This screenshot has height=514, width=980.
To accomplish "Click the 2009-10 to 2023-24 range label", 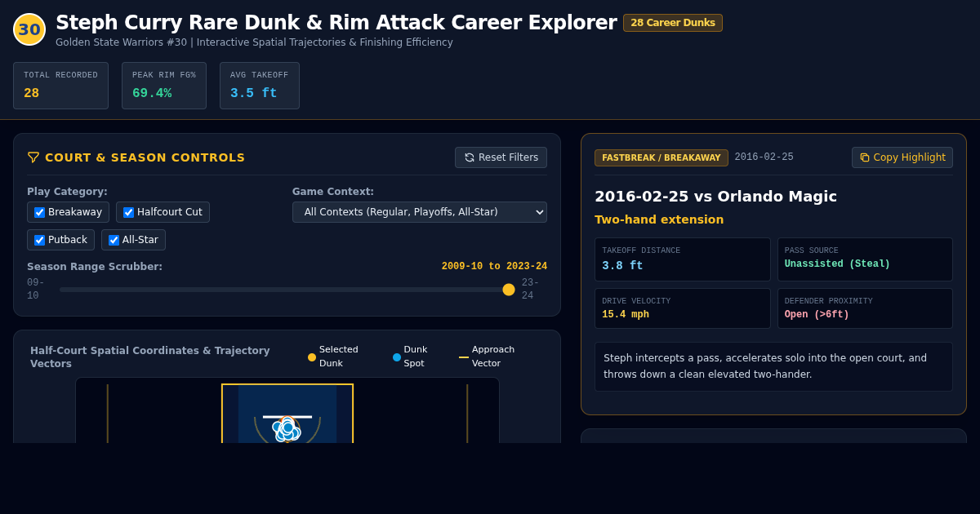I will (494, 267).
